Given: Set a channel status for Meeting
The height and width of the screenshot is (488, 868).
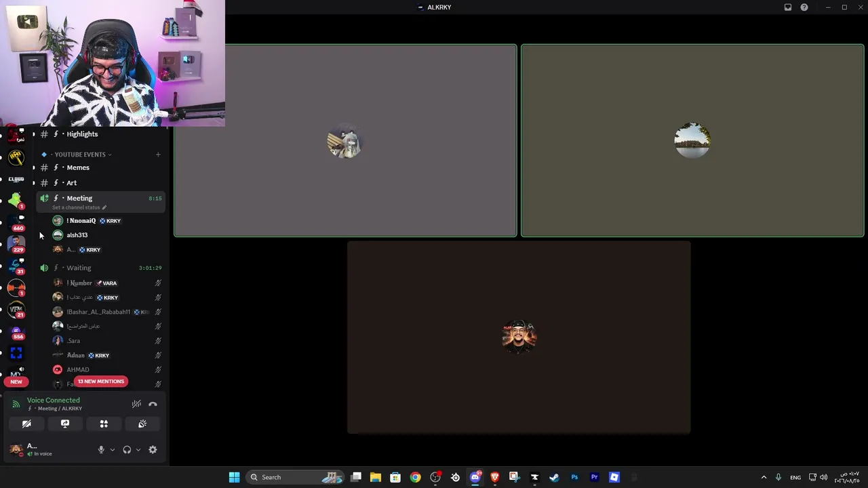Looking at the screenshot, I should (x=76, y=207).
